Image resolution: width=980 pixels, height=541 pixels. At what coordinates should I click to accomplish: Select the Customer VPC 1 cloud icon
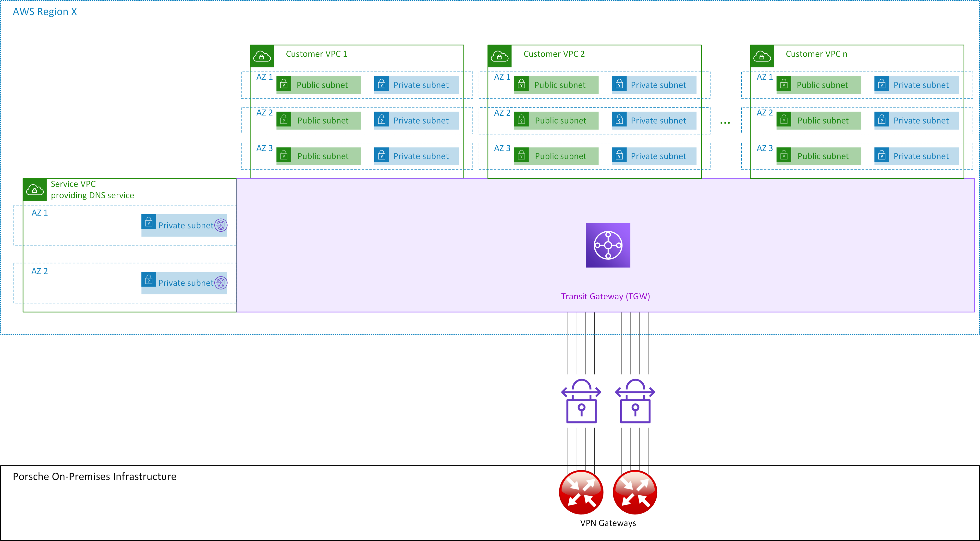262,56
